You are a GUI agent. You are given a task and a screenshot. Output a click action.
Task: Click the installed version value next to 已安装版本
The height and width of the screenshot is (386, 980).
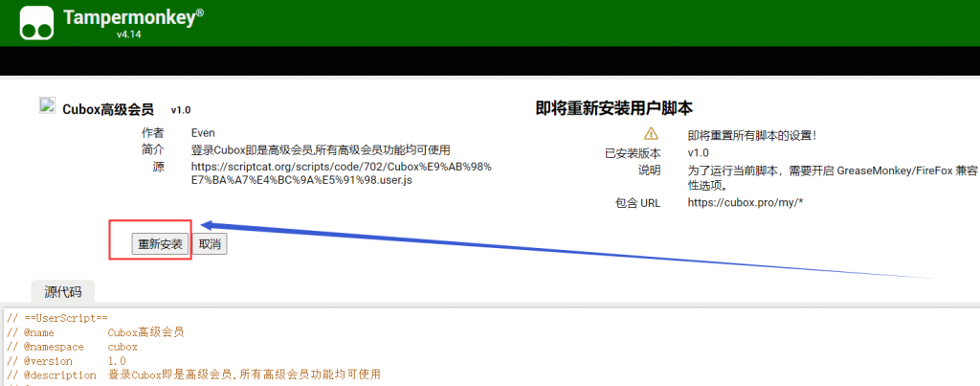coord(698,153)
